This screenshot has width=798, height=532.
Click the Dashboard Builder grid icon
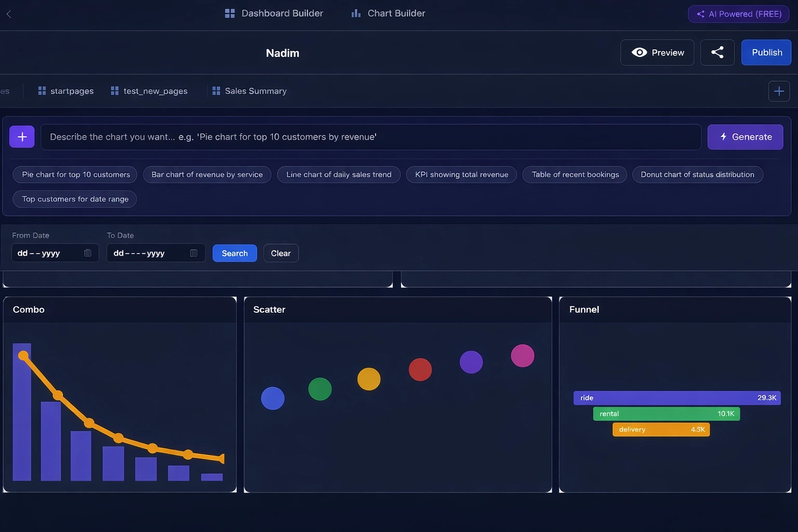[x=230, y=13]
